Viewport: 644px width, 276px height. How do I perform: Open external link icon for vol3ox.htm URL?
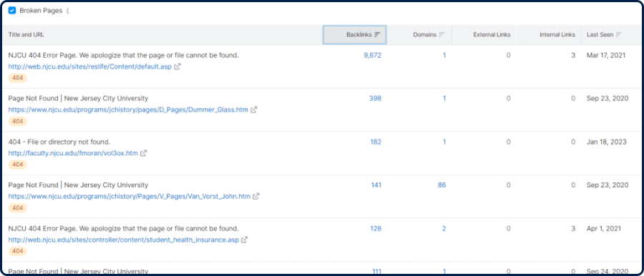[x=143, y=153]
